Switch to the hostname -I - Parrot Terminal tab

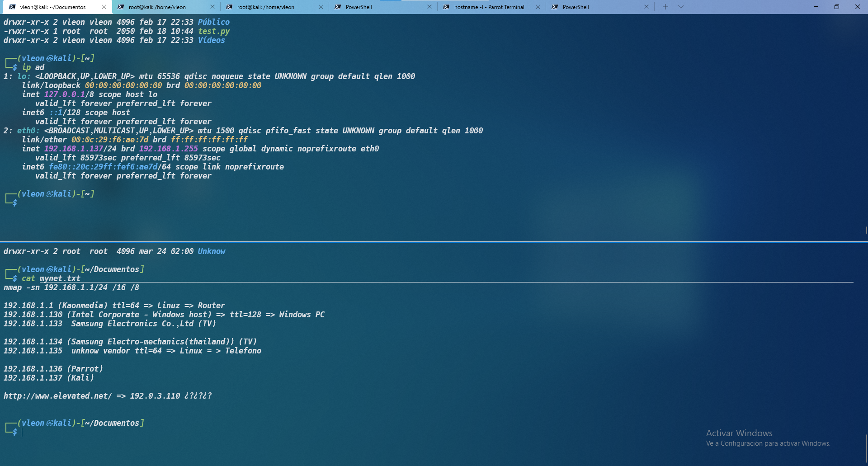[489, 7]
